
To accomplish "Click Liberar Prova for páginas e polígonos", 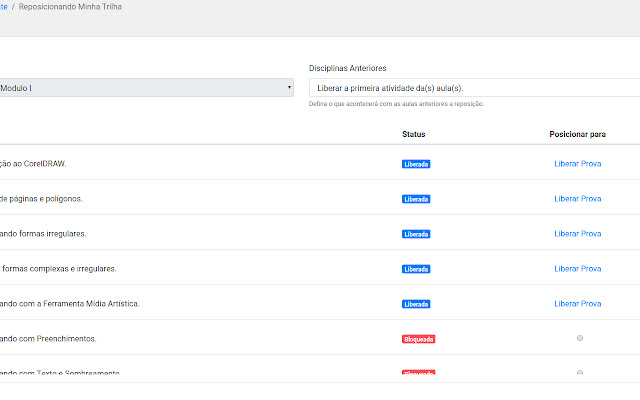I will pos(577,198).
